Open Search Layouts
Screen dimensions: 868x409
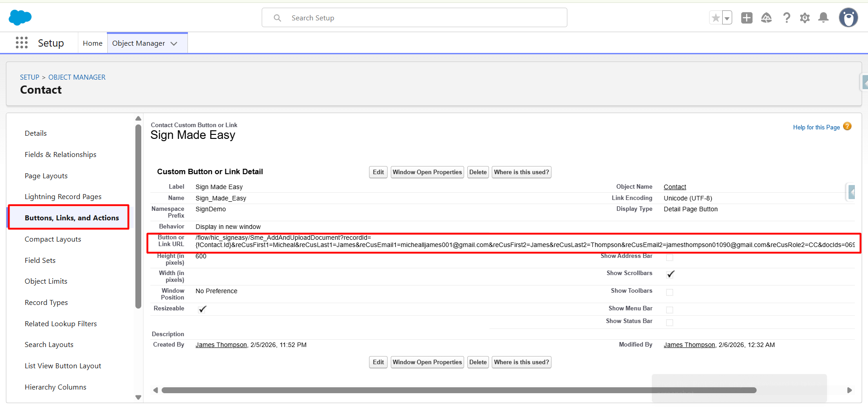tap(49, 345)
